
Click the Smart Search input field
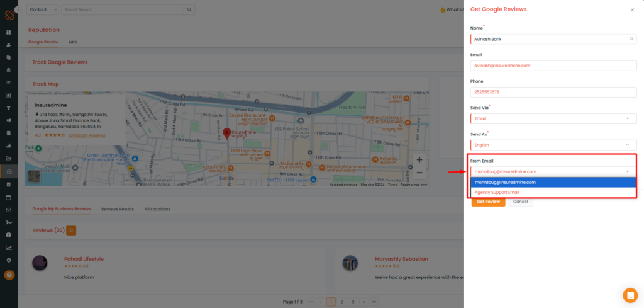123,9
